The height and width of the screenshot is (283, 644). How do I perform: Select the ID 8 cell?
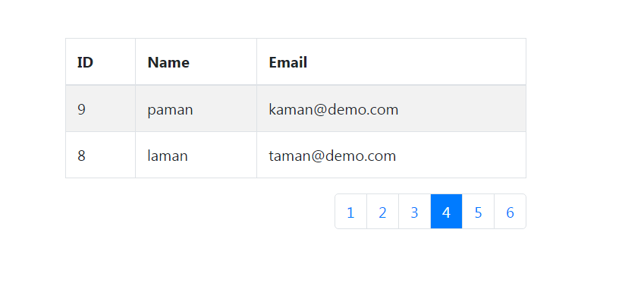[x=100, y=156]
